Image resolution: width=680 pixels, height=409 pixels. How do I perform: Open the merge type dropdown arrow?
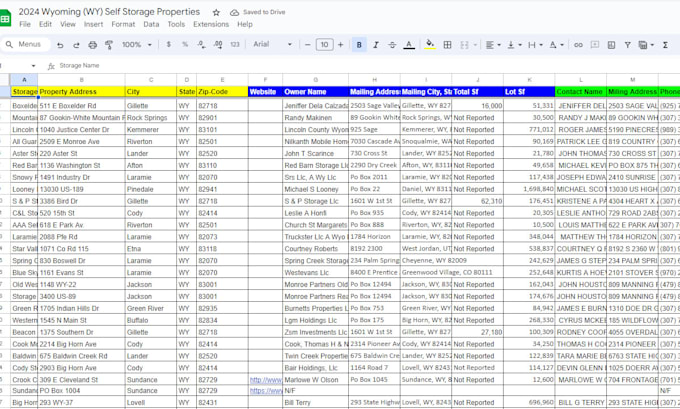click(475, 45)
